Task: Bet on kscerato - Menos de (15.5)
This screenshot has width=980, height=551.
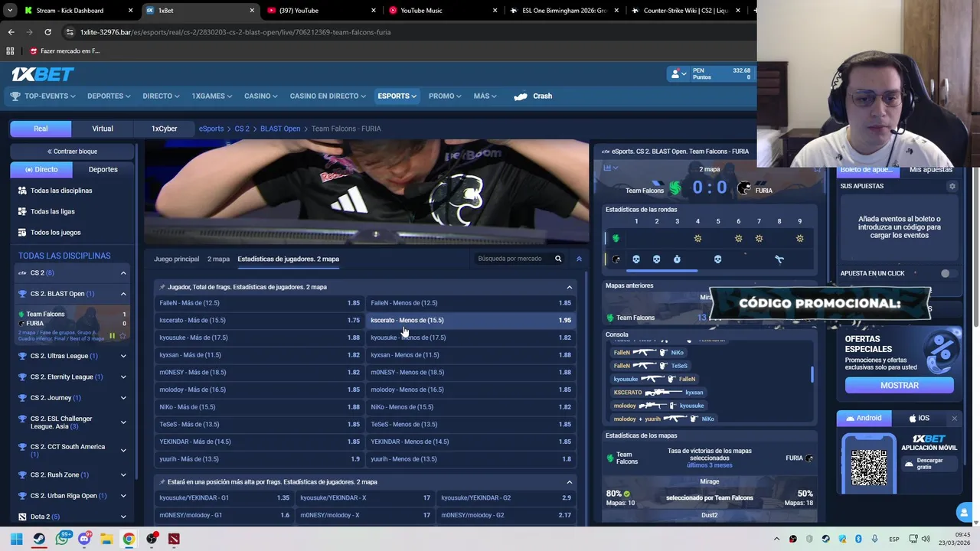Action: pos(471,320)
